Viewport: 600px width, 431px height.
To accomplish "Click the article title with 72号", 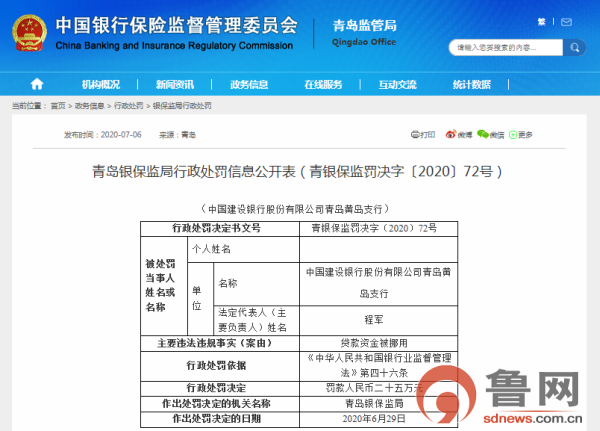I will tap(297, 171).
